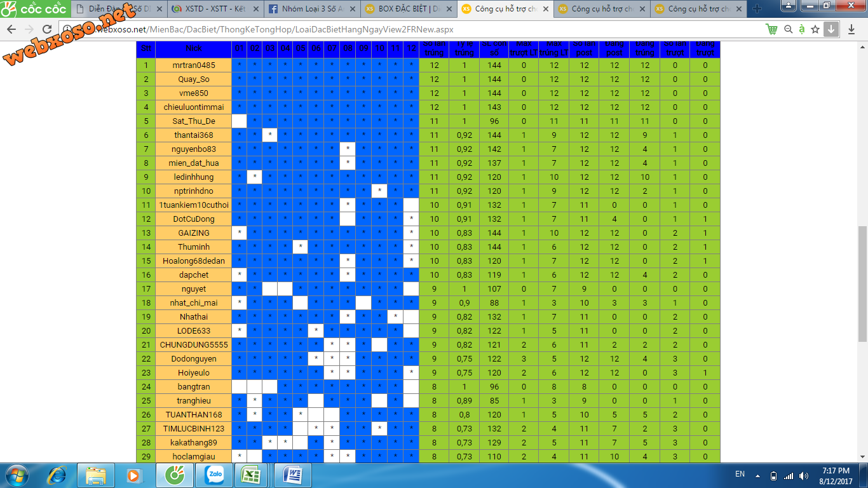
Task: Click nick 'dapchet' in row 16
Action: tap(194, 274)
